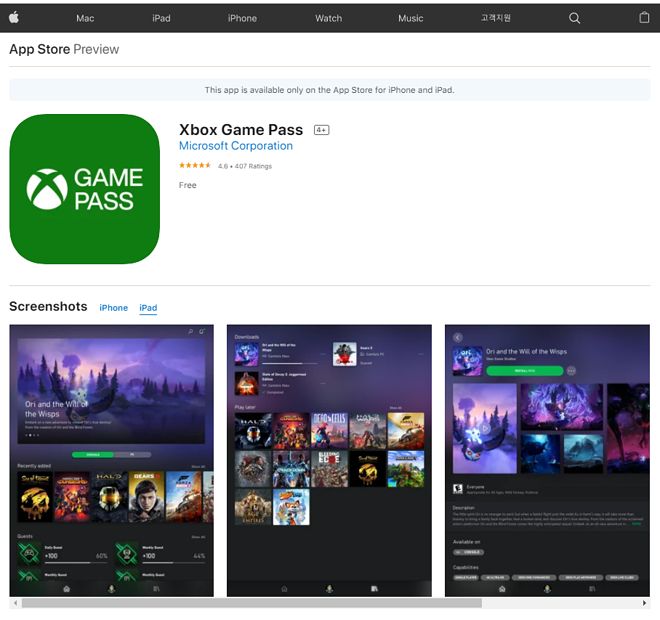Click the Xbox Game Pass title

[x=241, y=130]
